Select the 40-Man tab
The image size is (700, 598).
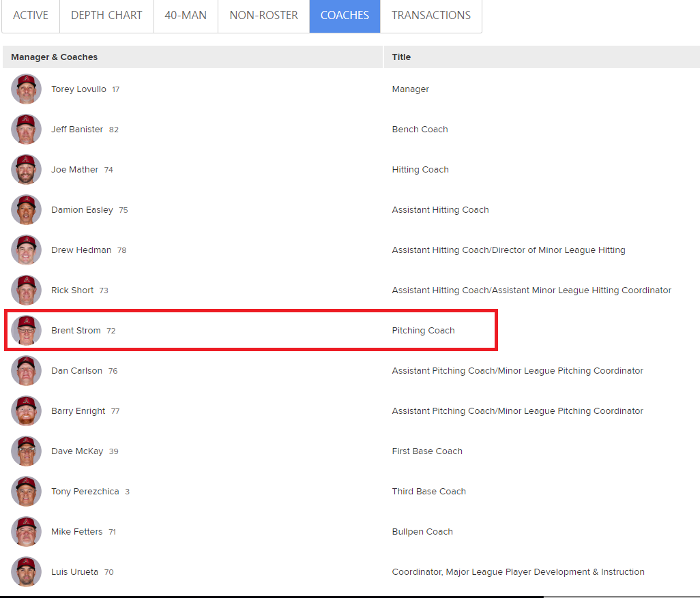pos(186,15)
